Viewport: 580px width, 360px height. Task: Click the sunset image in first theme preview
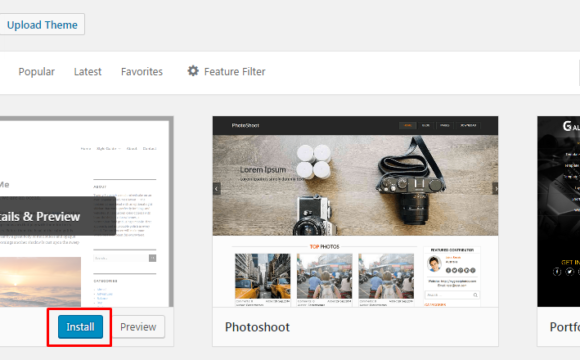pos(40,282)
